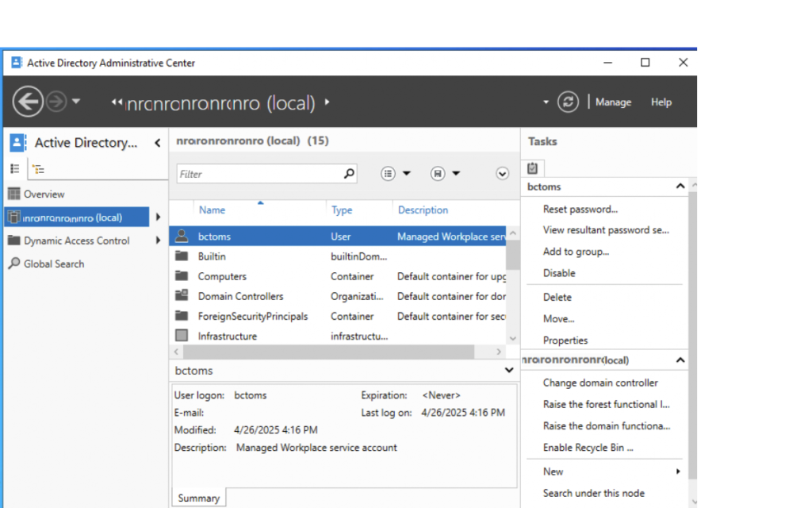Click the magnifier icon in Filter box

349,174
